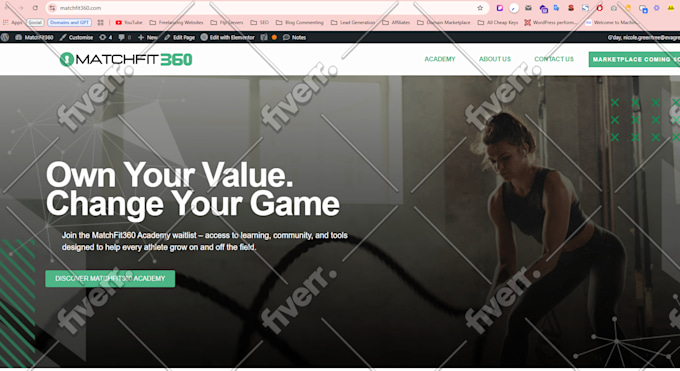This screenshot has height=371, width=680.
Task: Click the red S extension icon
Action: tap(571, 8)
